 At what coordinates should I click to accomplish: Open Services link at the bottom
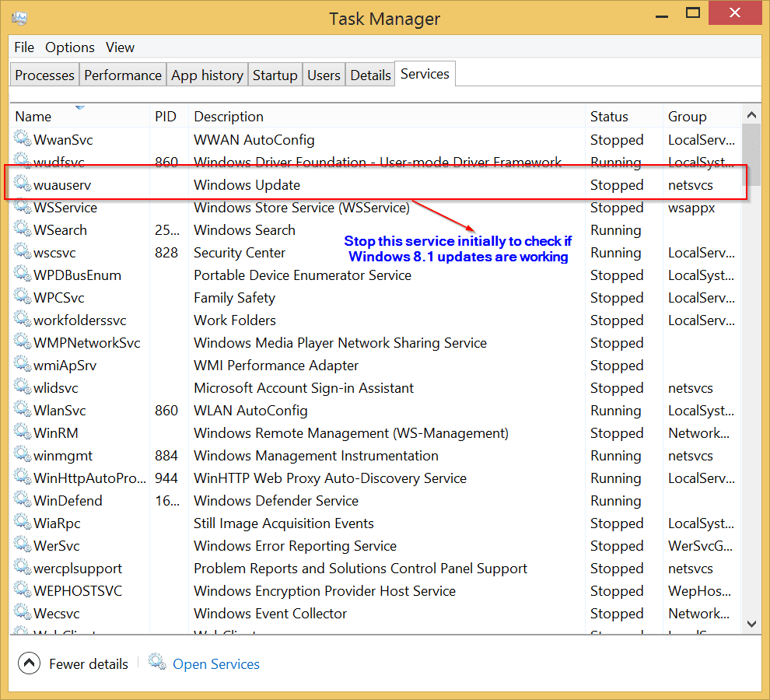tap(216, 664)
